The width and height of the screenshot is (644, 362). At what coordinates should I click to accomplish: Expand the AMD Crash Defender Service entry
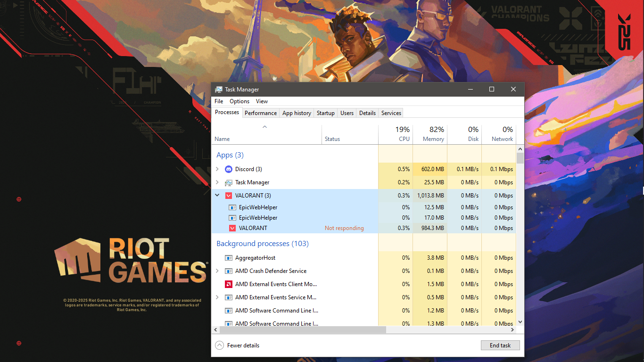217,271
